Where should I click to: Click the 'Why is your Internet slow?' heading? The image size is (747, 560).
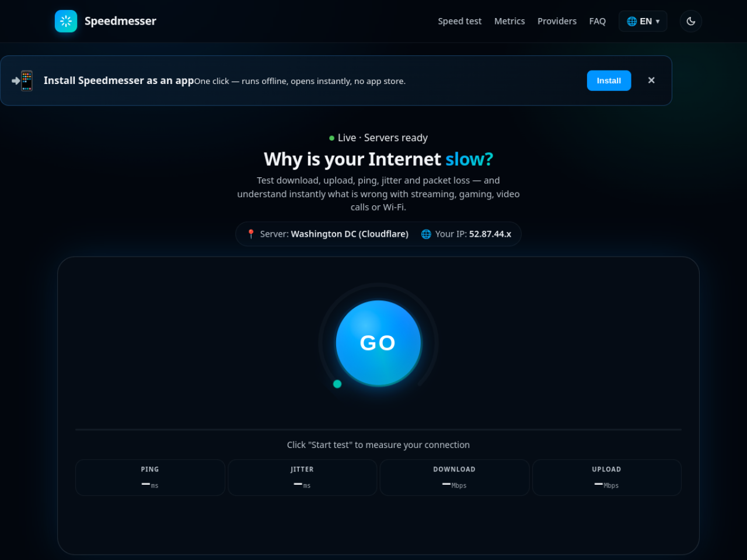(378, 159)
